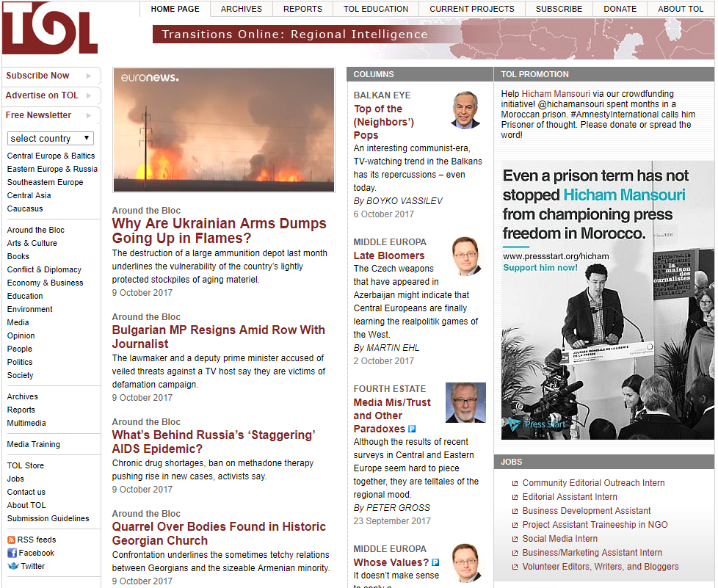Click Subscribe Now link
This screenshot has height=588, width=718.
tap(37, 76)
